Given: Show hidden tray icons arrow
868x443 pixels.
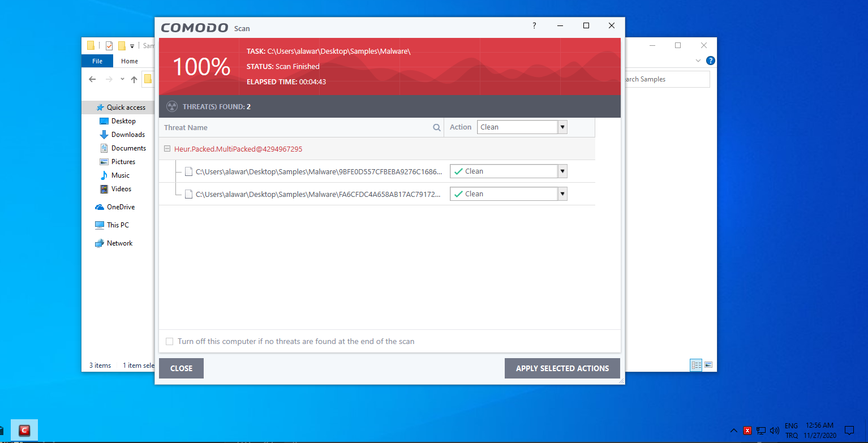Looking at the screenshot, I should click(733, 431).
